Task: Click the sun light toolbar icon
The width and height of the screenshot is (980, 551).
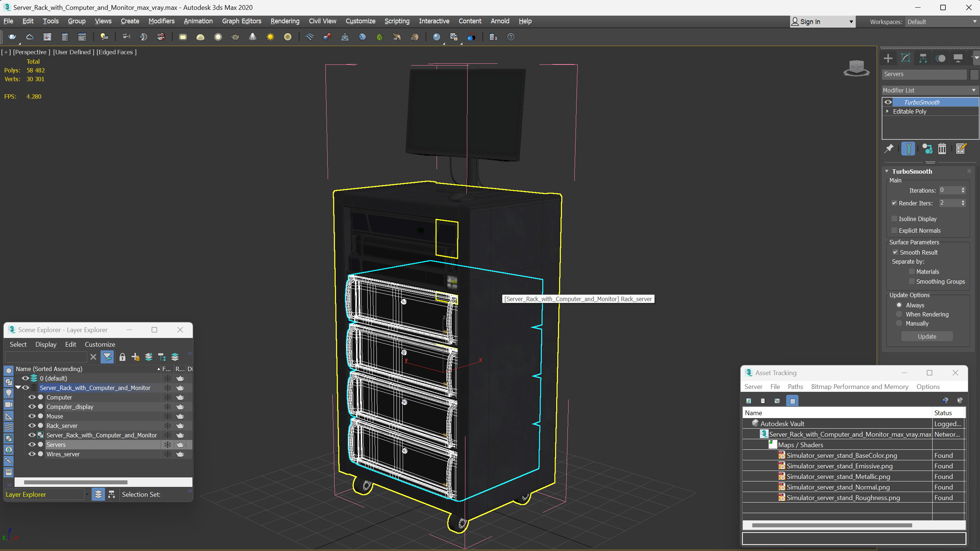Action: 270,37
